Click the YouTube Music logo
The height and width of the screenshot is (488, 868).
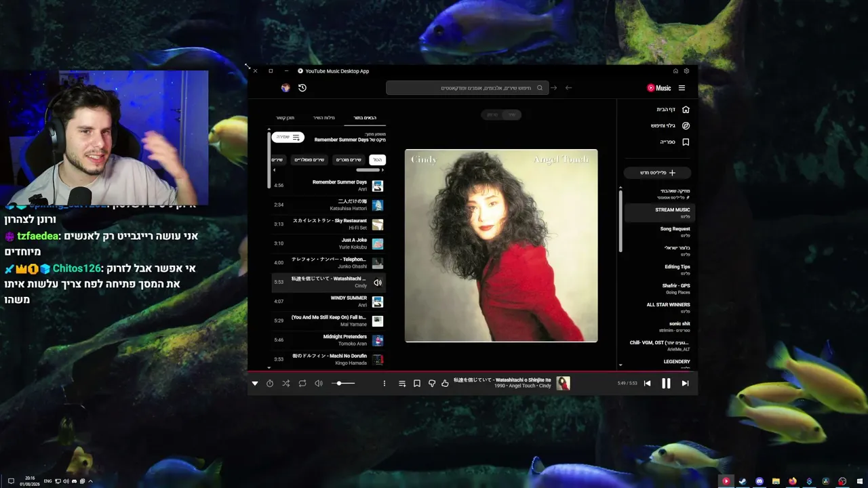[659, 87]
